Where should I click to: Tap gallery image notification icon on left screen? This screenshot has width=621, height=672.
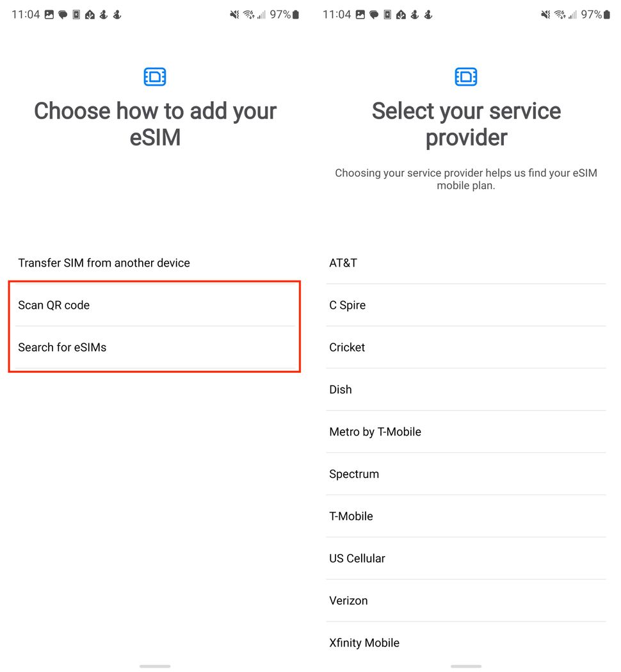coord(49,15)
